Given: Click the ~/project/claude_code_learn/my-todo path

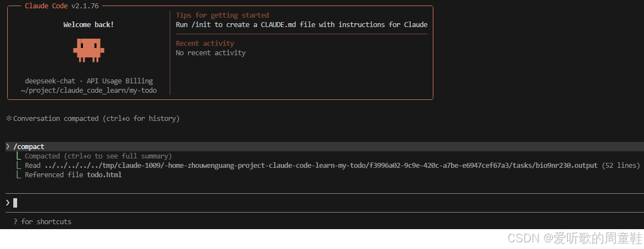Looking at the screenshot, I should pos(88,90).
